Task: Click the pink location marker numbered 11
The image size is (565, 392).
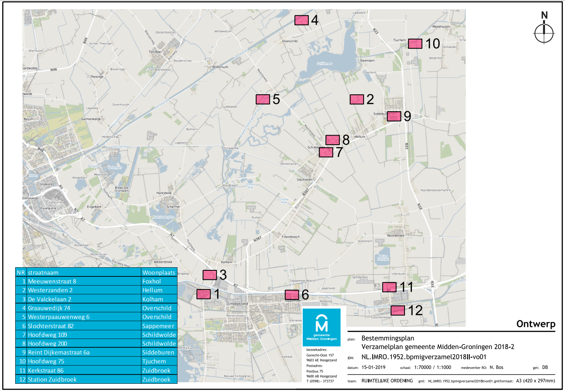Action: point(389,287)
